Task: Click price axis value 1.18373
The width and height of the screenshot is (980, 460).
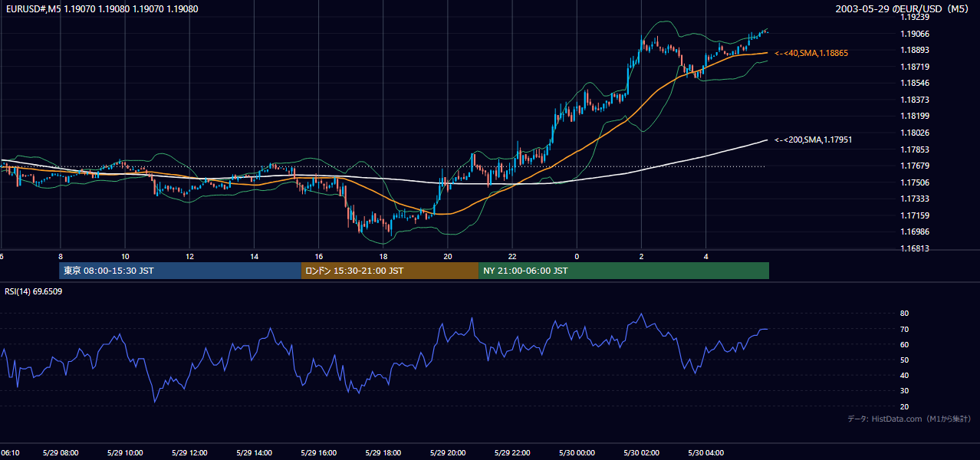Action: click(x=914, y=100)
